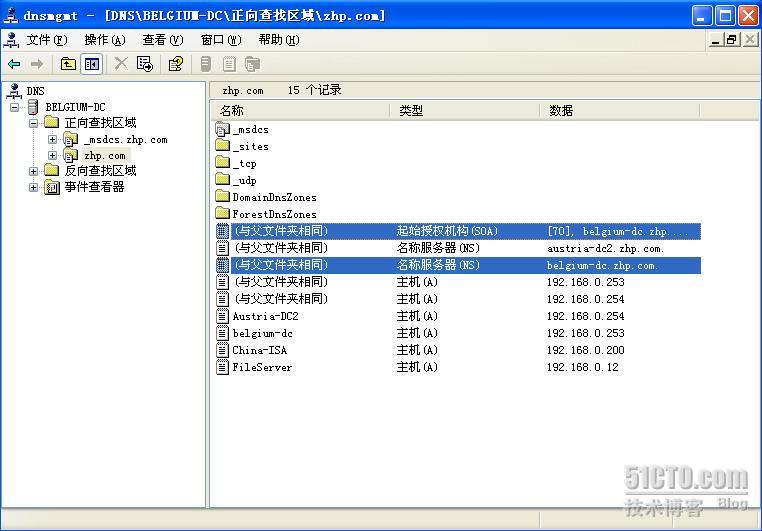Click the dnsmgmt icon in menu bar
The image size is (762, 531).
tap(11, 40)
